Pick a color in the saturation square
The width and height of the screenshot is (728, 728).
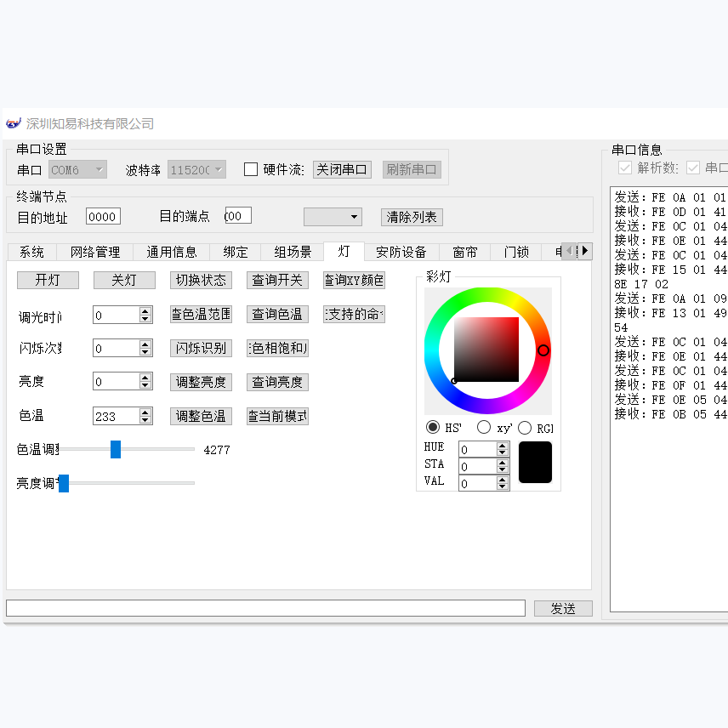(x=486, y=350)
